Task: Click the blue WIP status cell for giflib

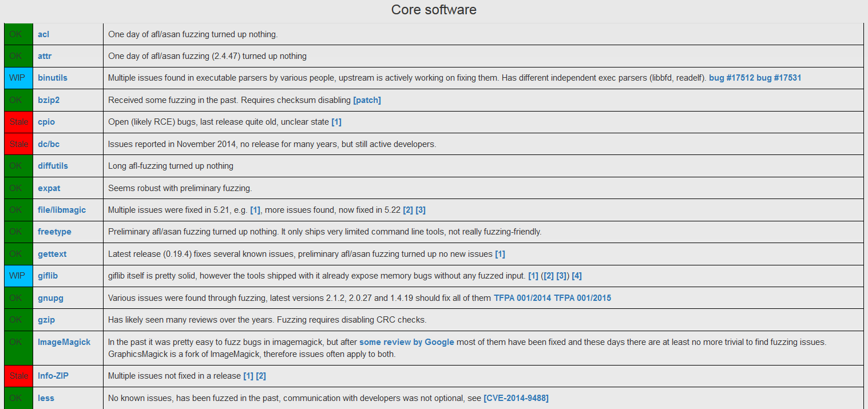Action: point(18,276)
